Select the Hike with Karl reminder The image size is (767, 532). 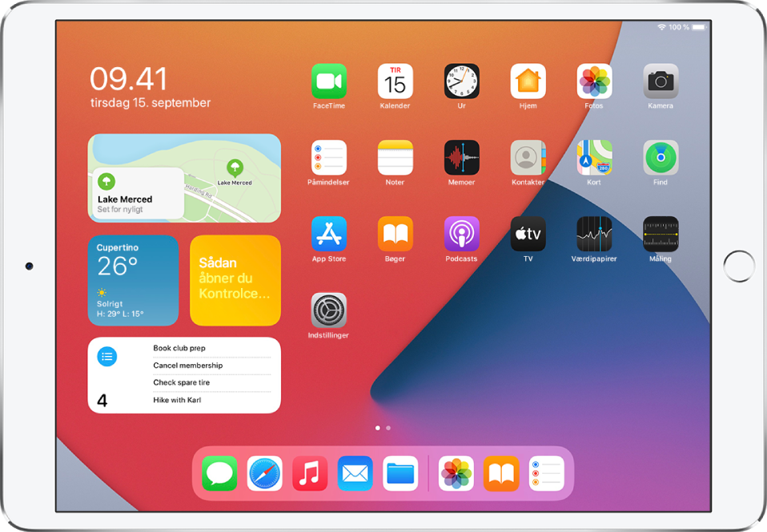pos(177,400)
